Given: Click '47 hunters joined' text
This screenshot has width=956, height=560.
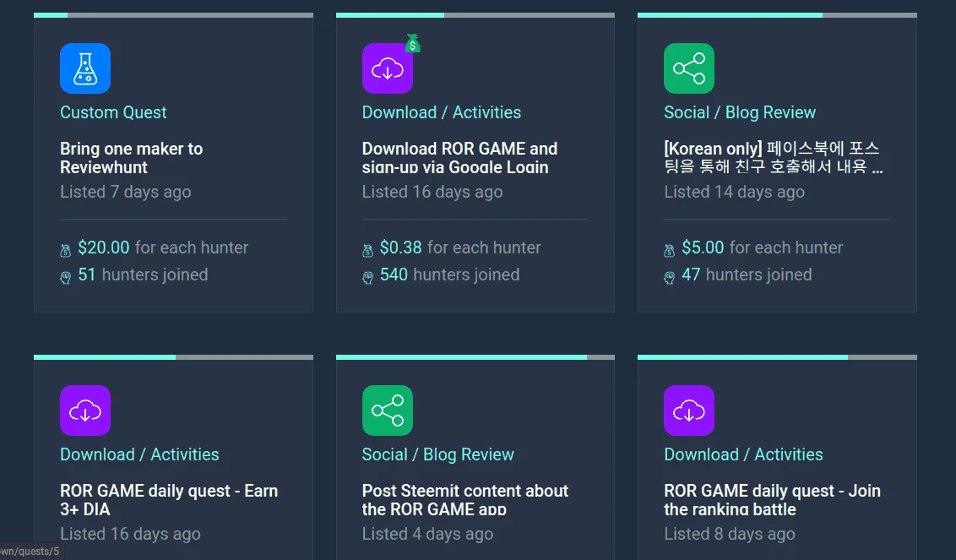Looking at the screenshot, I should point(747,275).
